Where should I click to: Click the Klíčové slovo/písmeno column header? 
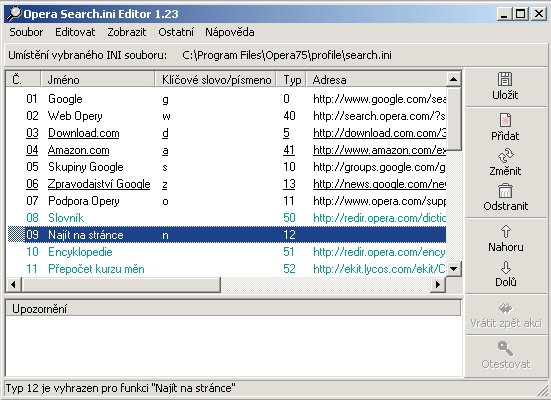pos(216,79)
